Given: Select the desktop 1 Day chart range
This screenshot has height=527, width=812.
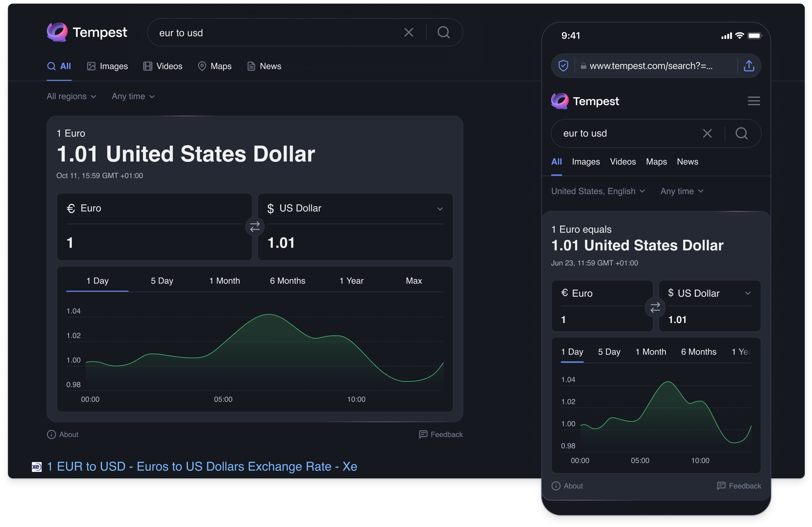Looking at the screenshot, I should 97,281.
